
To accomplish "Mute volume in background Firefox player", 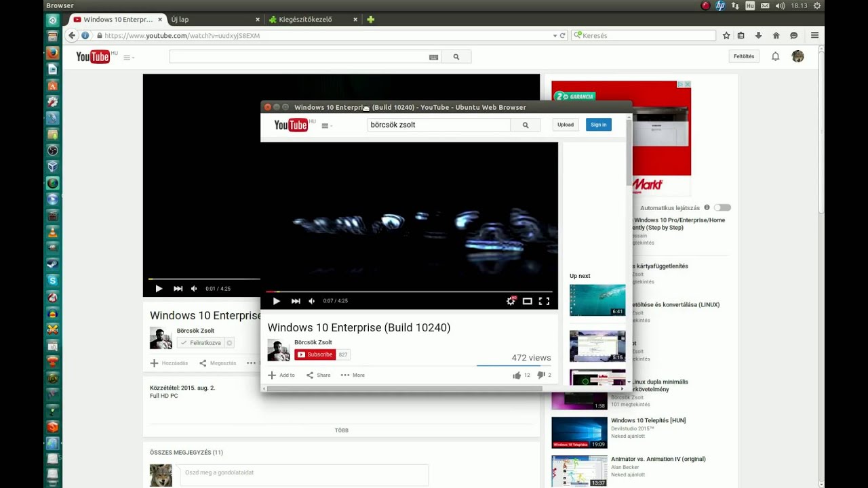I will [x=194, y=289].
